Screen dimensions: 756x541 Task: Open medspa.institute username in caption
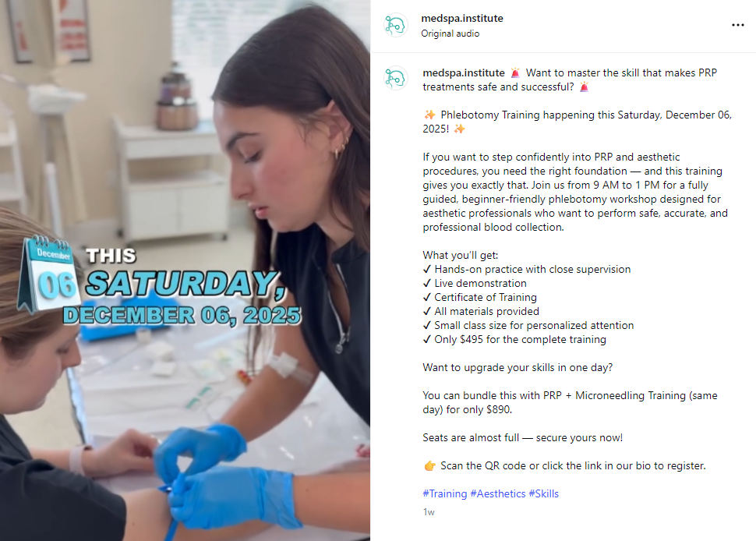(463, 72)
